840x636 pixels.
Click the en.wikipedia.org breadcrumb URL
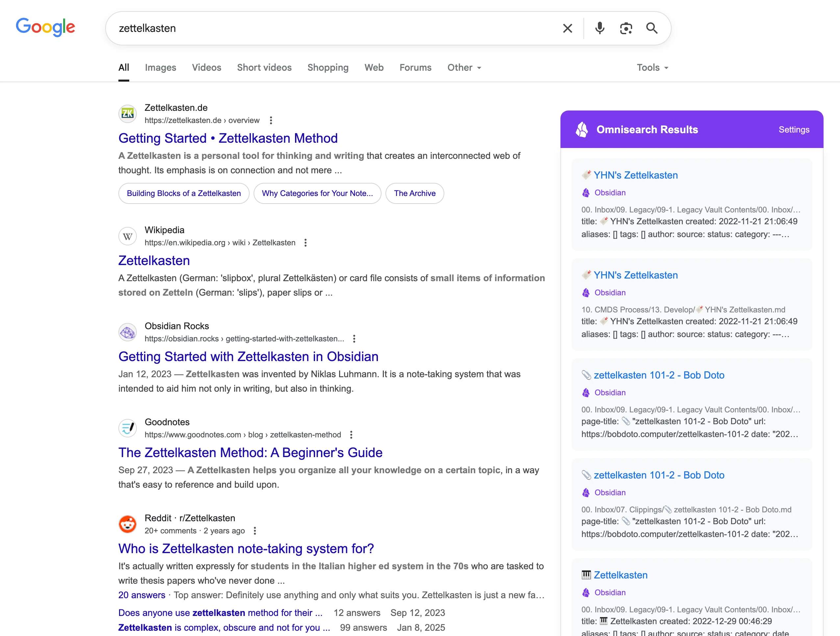[220, 243]
